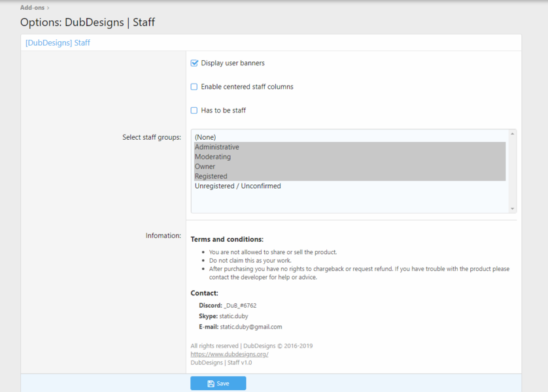The height and width of the screenshot is (392, 548).
Task: Click the Skype contact static.duby
Action: 233,316
